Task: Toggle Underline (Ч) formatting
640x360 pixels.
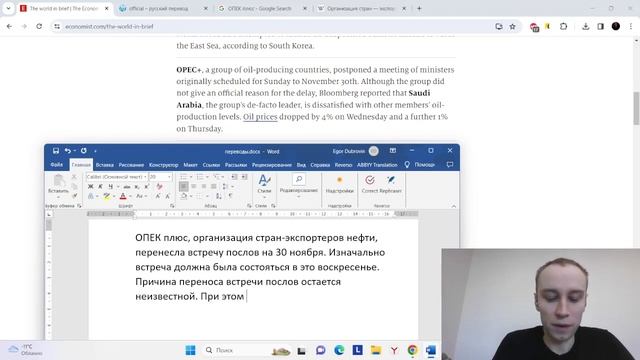Action: [110, 187]
